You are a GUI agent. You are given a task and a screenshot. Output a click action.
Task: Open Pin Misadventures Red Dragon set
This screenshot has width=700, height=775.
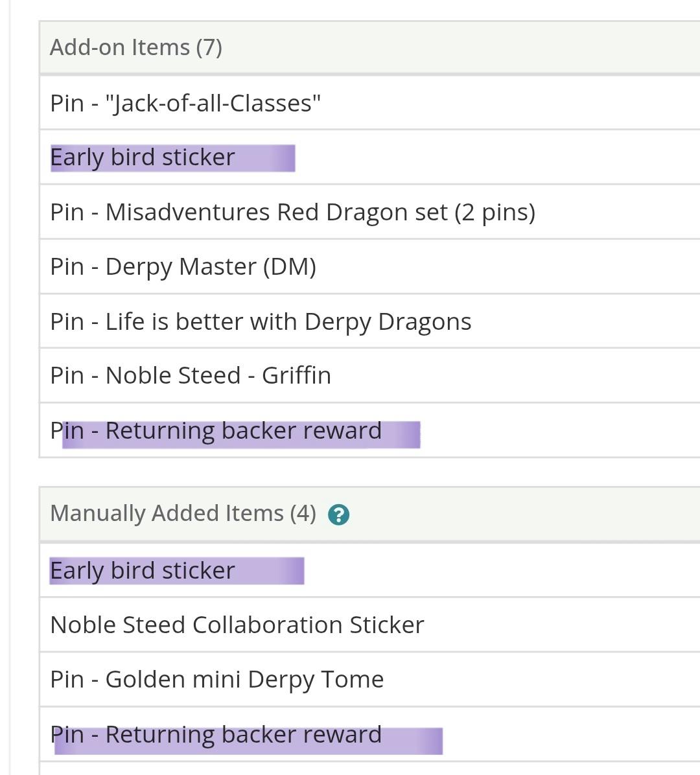click(292, 213)
